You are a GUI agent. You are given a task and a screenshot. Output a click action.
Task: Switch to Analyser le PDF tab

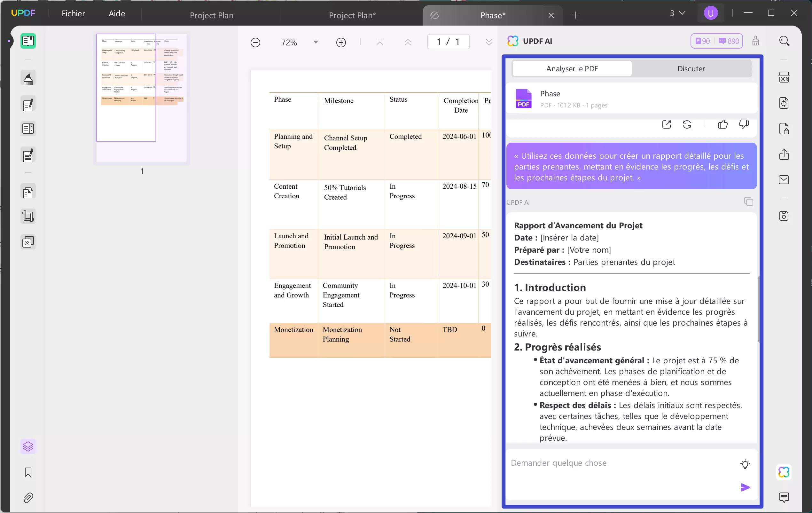[x=571, y=68]
